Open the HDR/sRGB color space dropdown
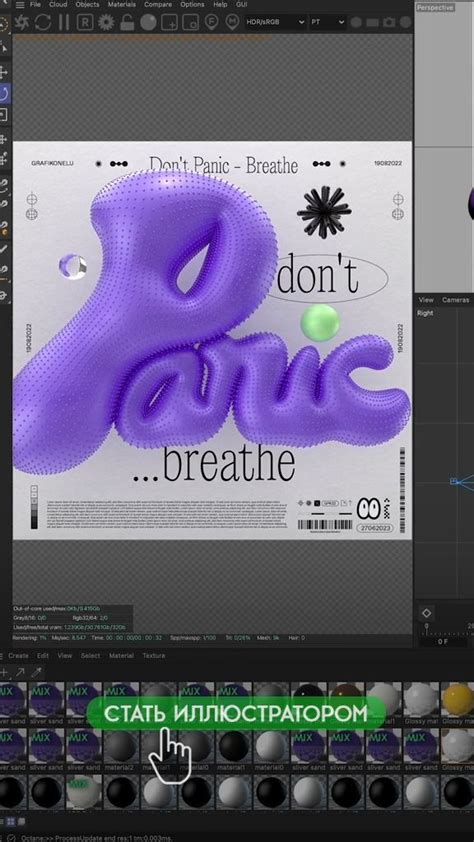This screenshot has width=474, height=842. tap(274, 22)
